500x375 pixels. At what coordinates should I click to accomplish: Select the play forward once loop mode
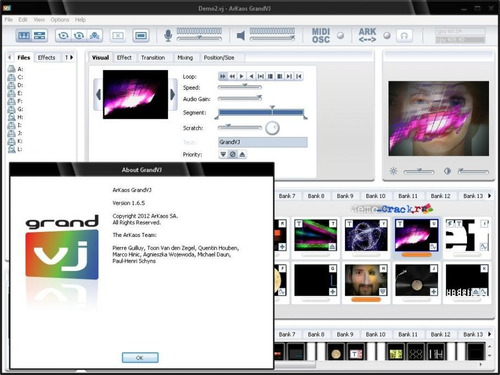(x=242, y=76)
